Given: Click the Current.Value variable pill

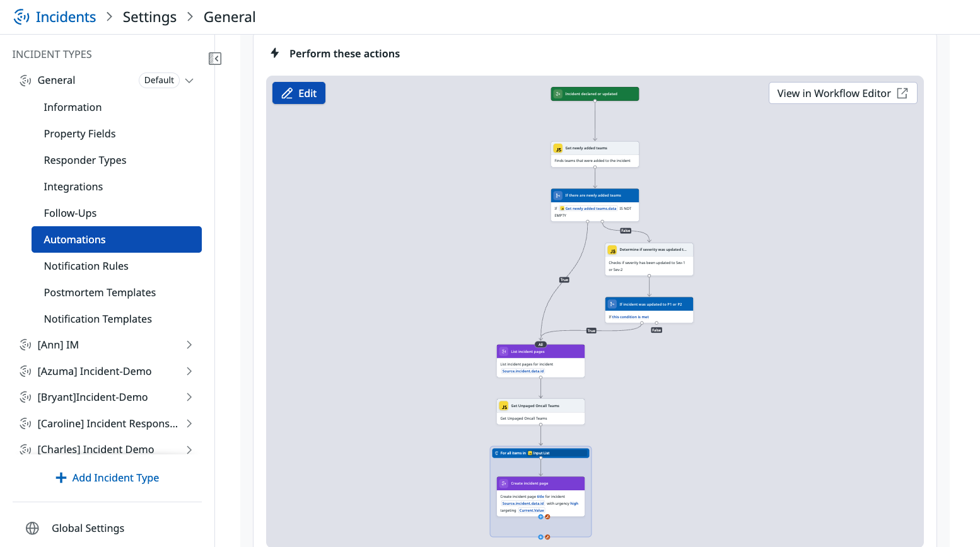Looking at the screenshot, I should click(x=532, y=510).
